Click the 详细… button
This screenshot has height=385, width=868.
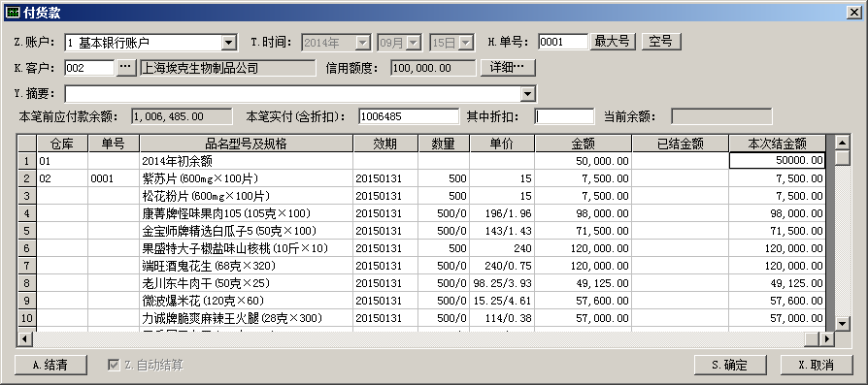pos(508,68)
